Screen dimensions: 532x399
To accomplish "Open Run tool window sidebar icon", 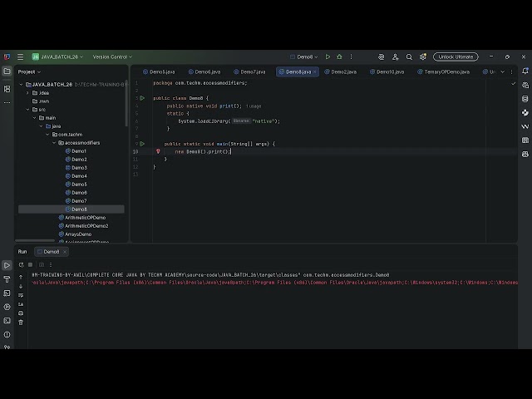I will pos(7,265).
